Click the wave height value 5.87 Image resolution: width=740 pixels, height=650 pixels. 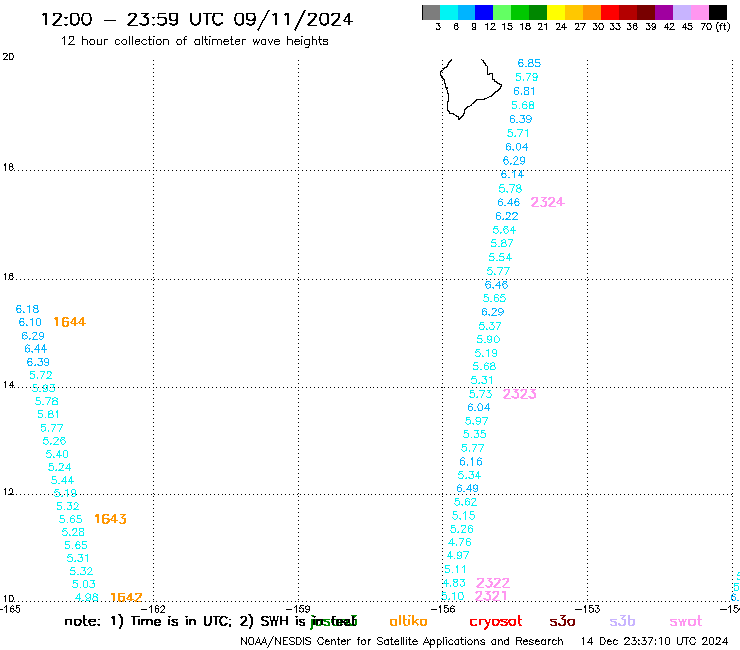coord(502,244)
